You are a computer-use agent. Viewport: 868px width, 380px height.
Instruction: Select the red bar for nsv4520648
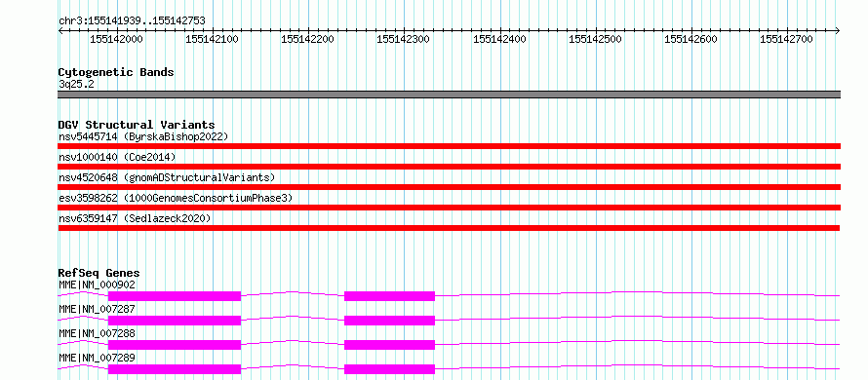[x=449, y=187]
